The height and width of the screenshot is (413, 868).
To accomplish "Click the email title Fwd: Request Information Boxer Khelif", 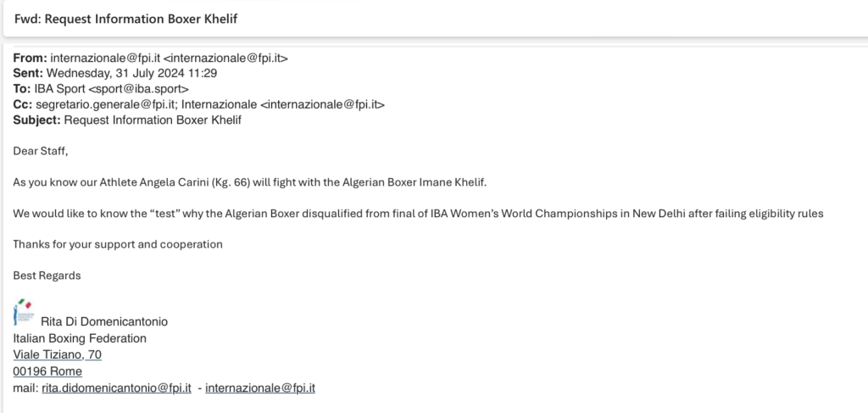I will coord(125,19).
